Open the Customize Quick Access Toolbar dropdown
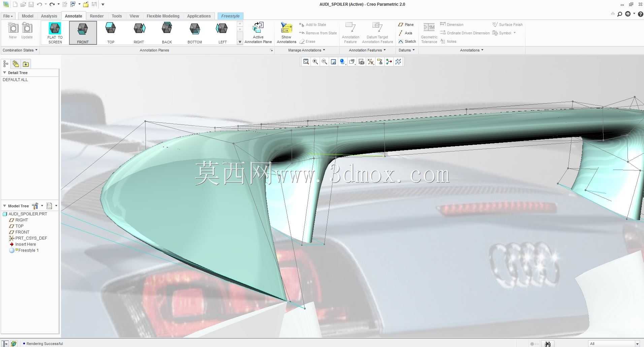The width and height of the screenshot is (644, 347). pos(103,4)
